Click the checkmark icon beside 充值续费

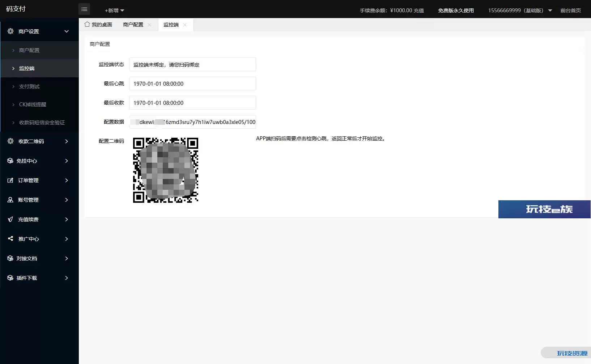[10, 219]
